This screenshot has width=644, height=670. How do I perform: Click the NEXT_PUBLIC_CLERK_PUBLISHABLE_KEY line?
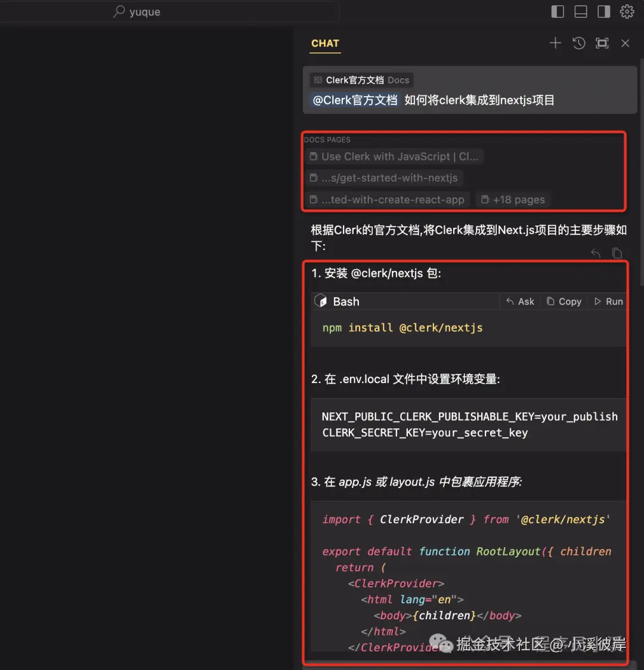pyautogui.click(x=470, y=416)
